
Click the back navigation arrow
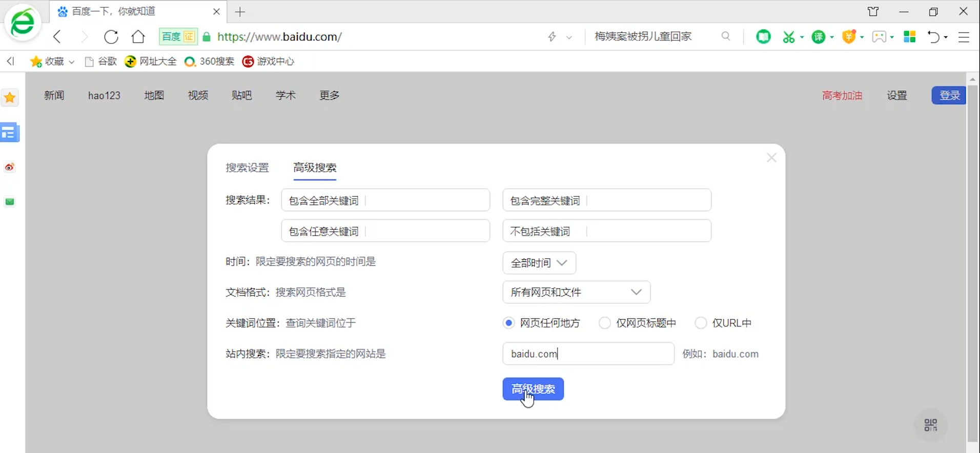[57, 37]
